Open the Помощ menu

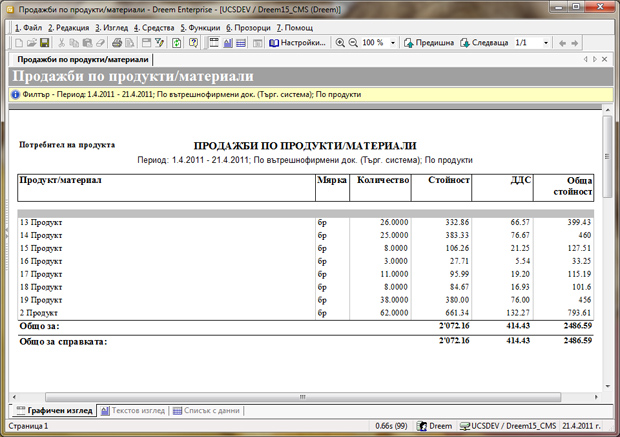pos(295,28)
